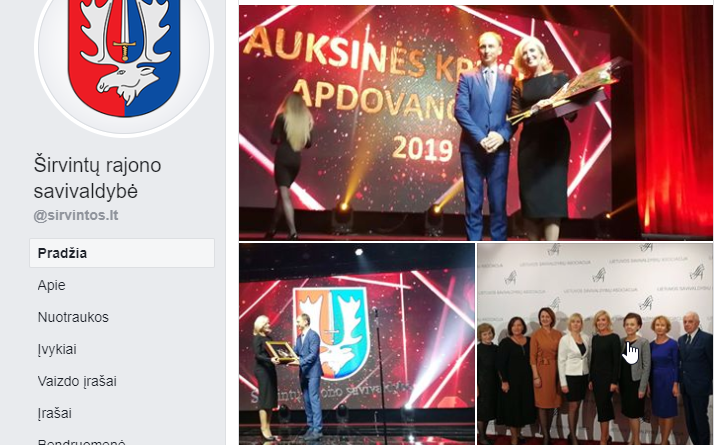Open the Apie page section
The height and width of the screenshot is (445, 717).
(x=51, y=285)
